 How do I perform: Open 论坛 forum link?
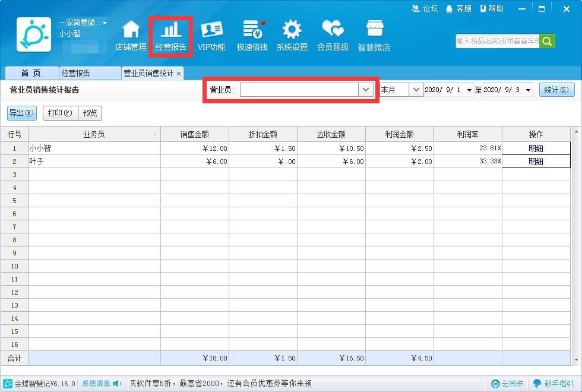tap(425, 8)
